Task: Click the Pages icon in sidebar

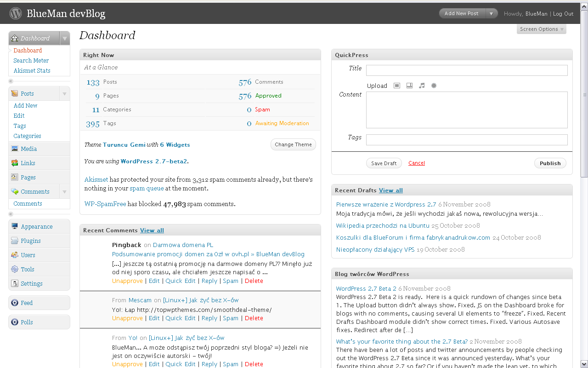Action: point(15,177)
